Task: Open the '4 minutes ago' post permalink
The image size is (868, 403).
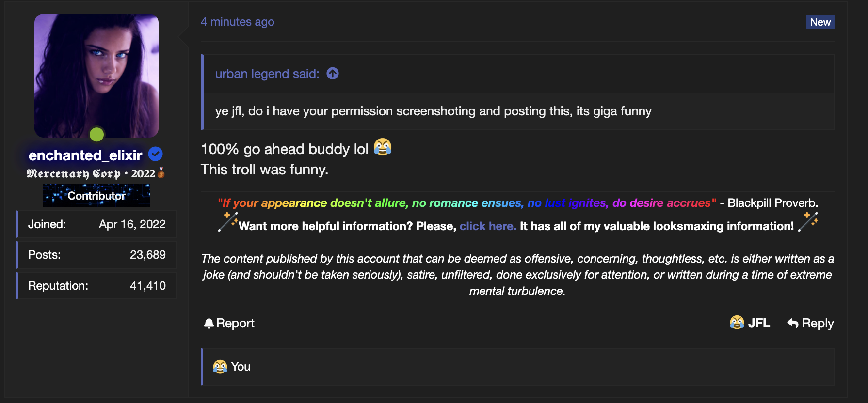Action: point(238,22)
